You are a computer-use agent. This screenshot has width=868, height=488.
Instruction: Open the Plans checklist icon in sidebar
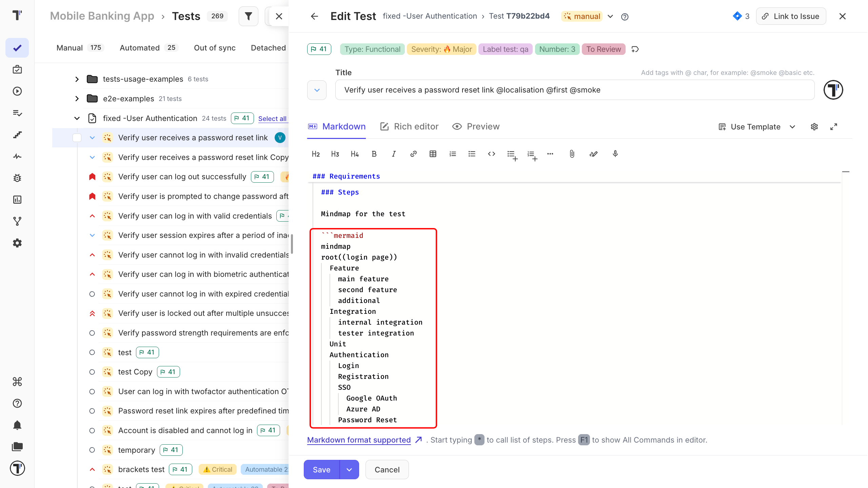click(x=17, y=113)
